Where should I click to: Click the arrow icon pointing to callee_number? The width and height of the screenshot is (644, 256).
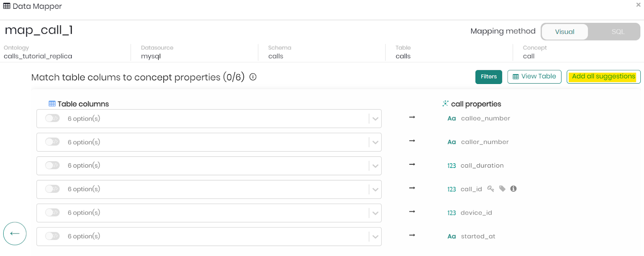pyautogui.click(x=412, y=117)
